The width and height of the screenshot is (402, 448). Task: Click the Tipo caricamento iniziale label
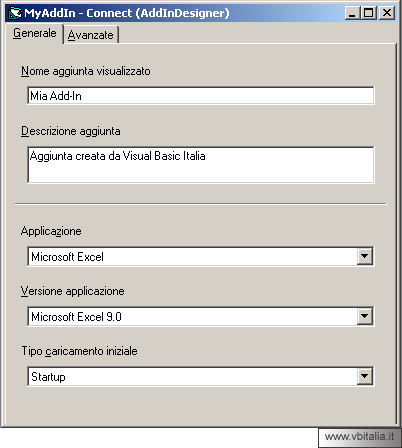point(80,351)
